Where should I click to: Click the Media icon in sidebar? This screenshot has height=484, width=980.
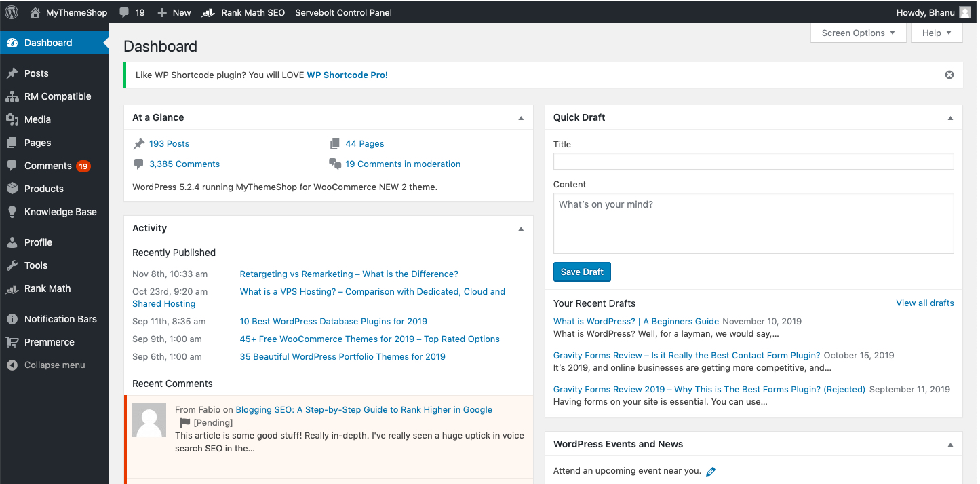coord(12,119)
